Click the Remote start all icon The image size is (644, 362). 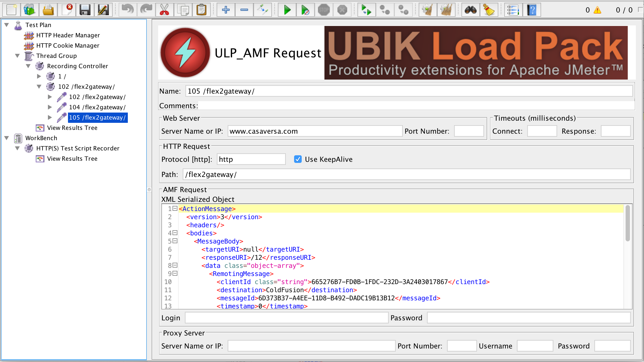click(366, 10)
